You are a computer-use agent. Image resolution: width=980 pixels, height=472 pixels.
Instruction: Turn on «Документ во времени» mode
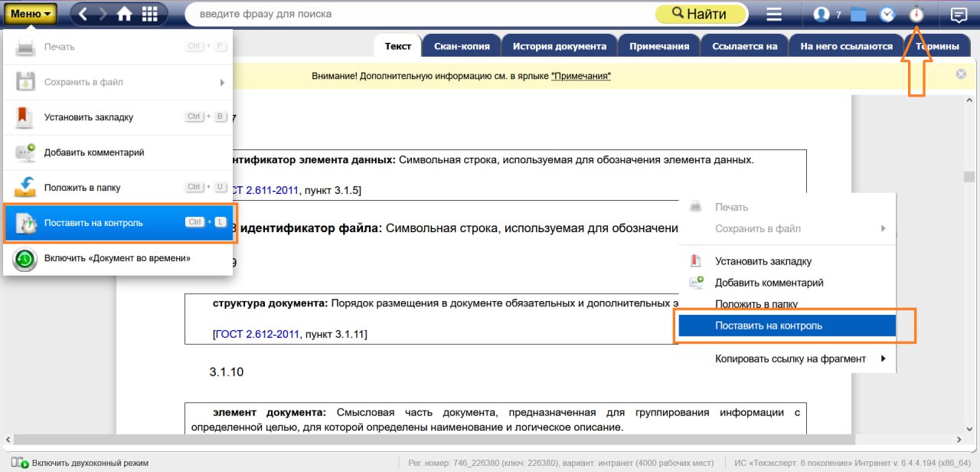click(x=117, y=258)
